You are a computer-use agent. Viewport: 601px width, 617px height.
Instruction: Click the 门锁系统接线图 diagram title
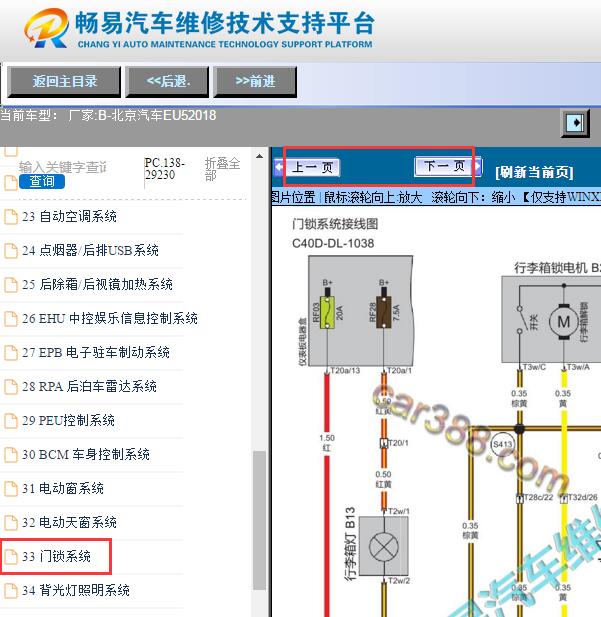(x=335, y=224)
